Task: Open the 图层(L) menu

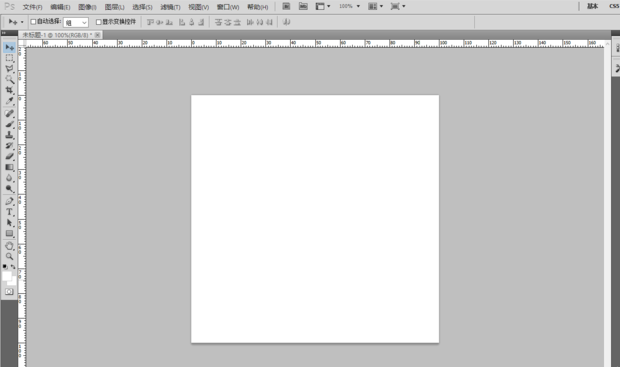Action: [x=115, y=7]
